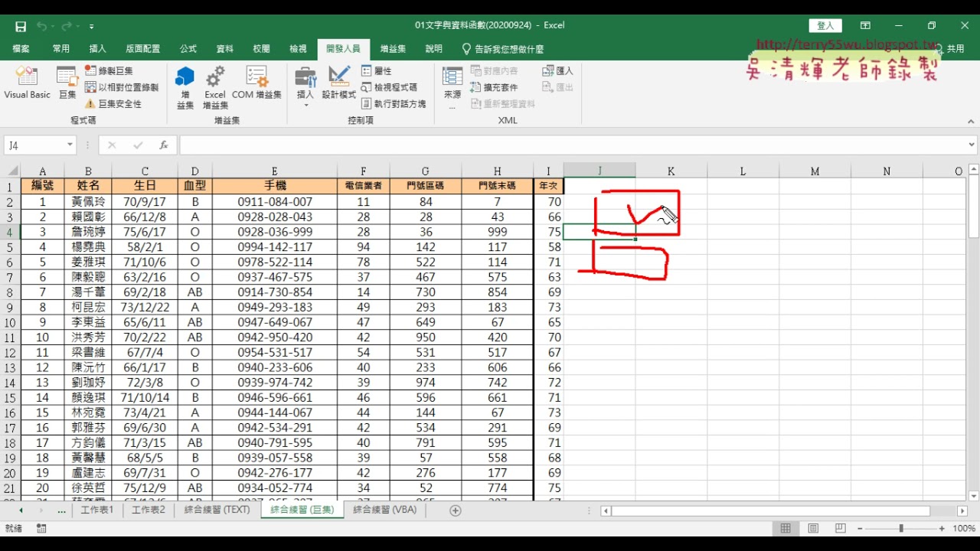The height and width of the screenshot is (551, 980).
Task: Switch to Normal view button
Action: [786, 529]
